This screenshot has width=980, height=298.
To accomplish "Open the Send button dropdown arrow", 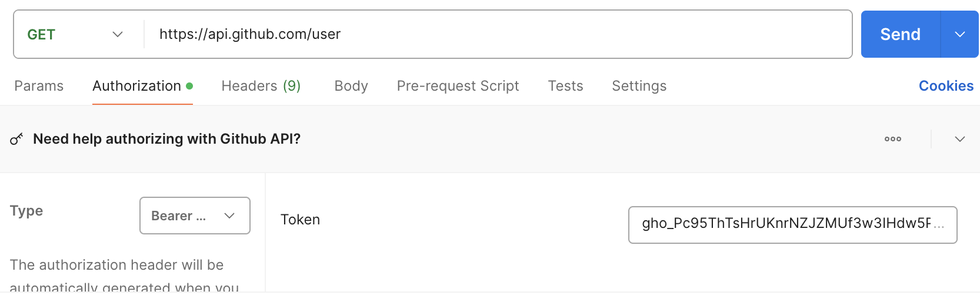I will pos(960,34).
